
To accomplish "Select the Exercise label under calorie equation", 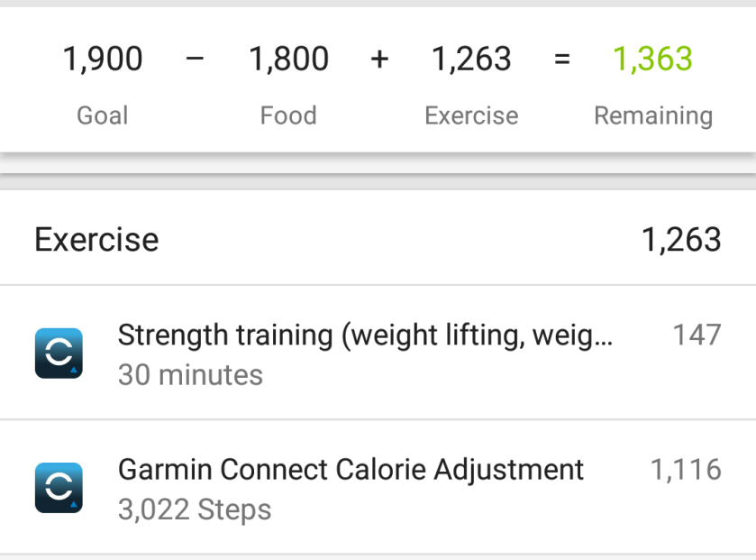I will coord(471,115).
